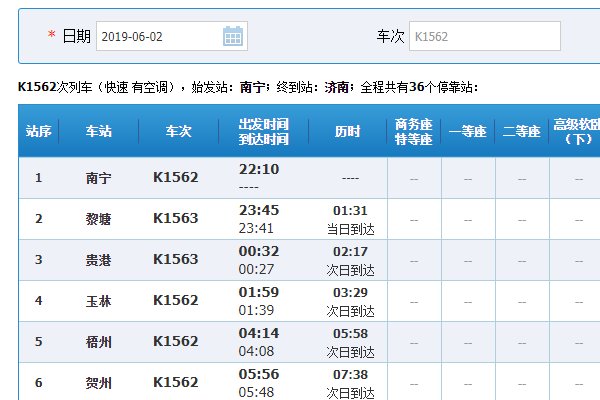Click the 车次 label beside the search field
The height and width of the screenshot is (400, 600).
[390, 36]
